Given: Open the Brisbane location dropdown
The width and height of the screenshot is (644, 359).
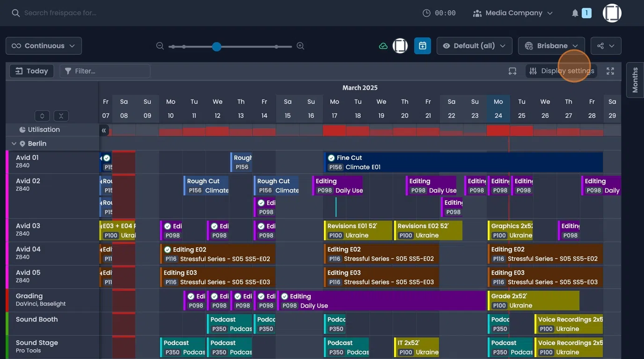Looking at the screenshot, I should click(551, 45).
